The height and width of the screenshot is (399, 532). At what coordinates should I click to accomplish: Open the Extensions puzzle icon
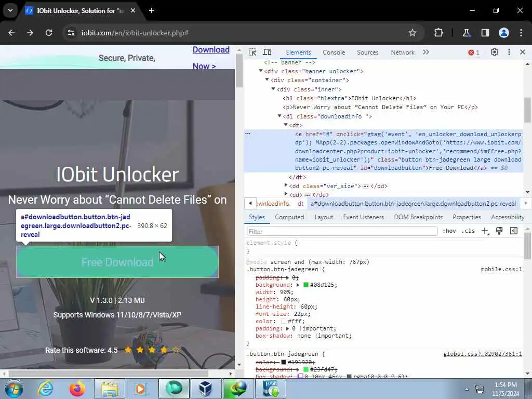coord(438,33)
